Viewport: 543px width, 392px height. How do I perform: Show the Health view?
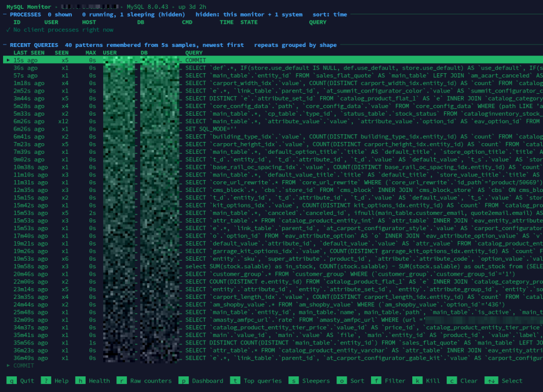click(99, 381)
